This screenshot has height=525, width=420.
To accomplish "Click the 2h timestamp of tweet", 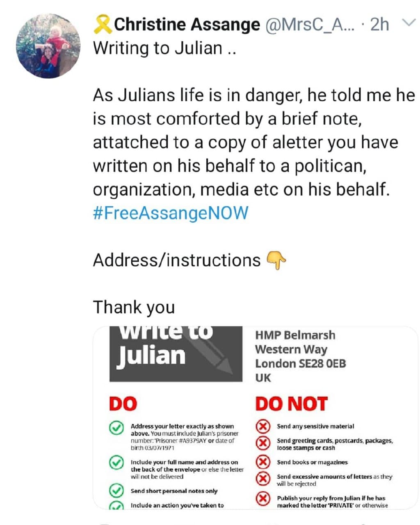I will 380,25.
